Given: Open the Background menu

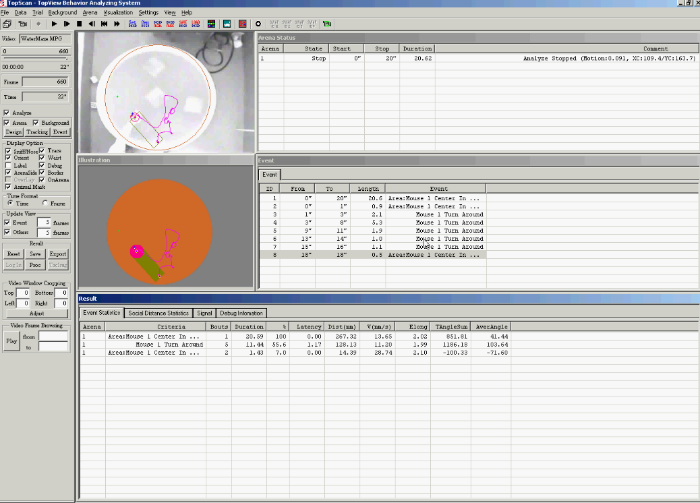Looking at the screenshot, I should pyautogui.click(x=62, y=12).
